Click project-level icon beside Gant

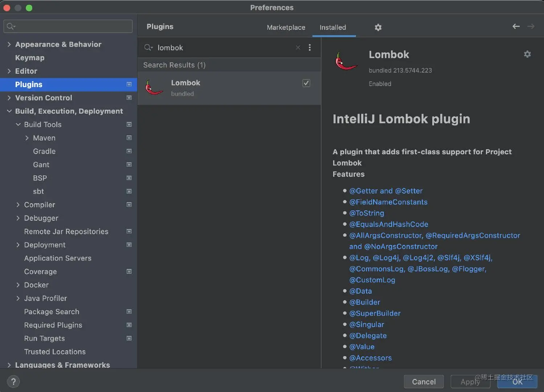(129, 164)
